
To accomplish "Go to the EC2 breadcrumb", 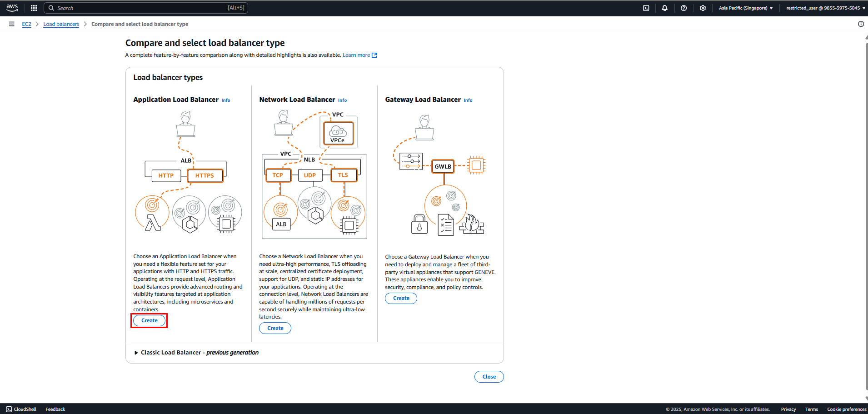I will (27, 24).
